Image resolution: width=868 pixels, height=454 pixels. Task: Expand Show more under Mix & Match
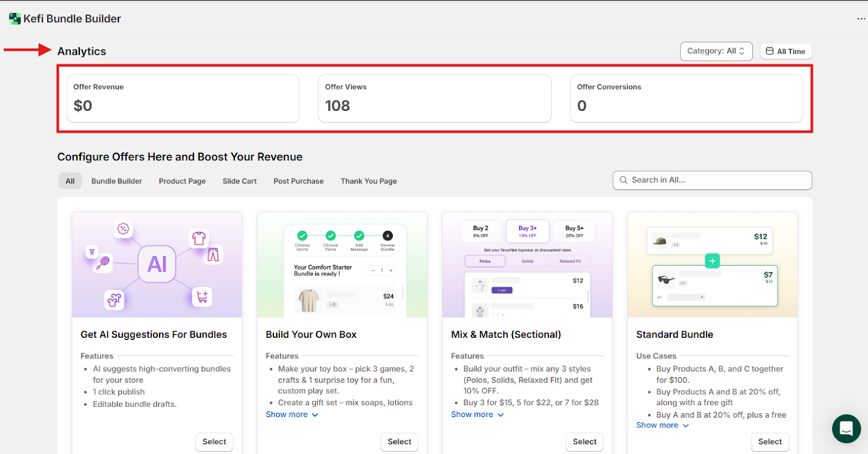[477, 414]
